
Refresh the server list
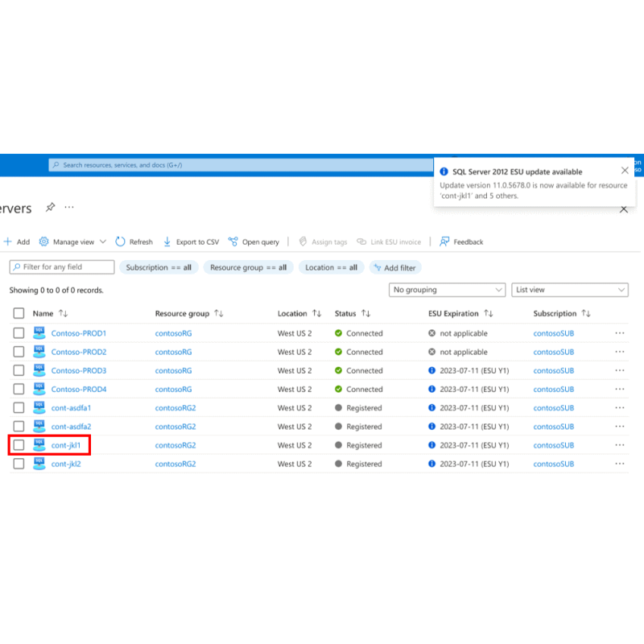134,242
